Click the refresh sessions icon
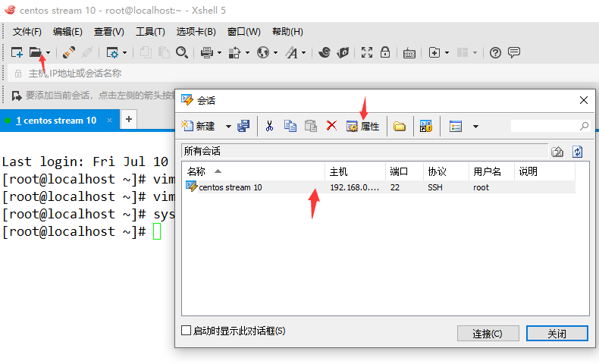 click(x=578, y=152)
